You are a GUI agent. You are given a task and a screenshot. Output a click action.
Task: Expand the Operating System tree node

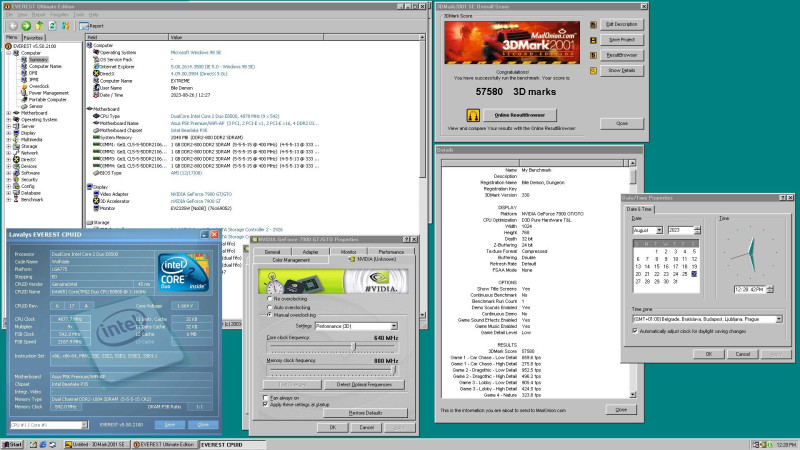click(8, 119)
